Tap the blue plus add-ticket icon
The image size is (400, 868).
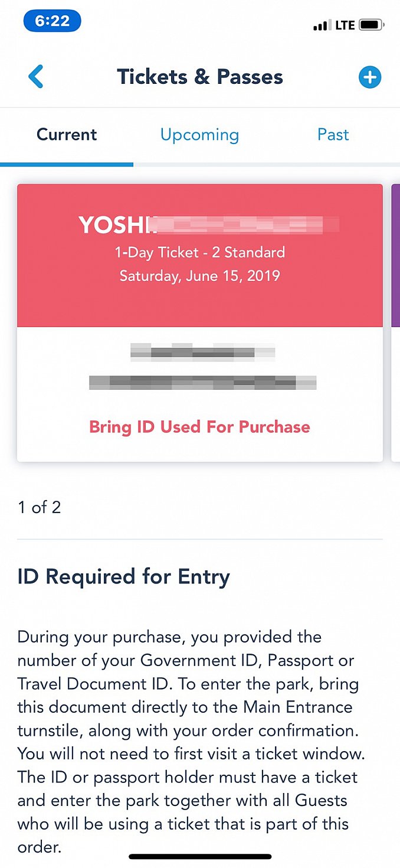point(370,77)
